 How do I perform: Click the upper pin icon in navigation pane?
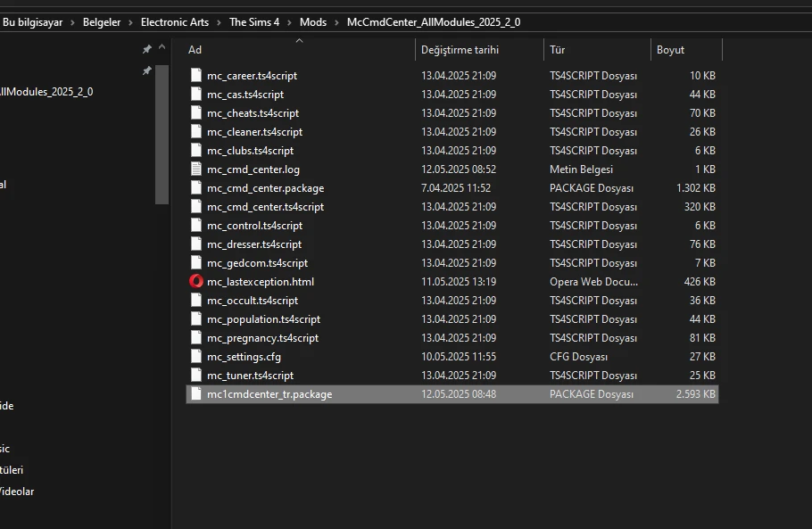click(147, 49)
